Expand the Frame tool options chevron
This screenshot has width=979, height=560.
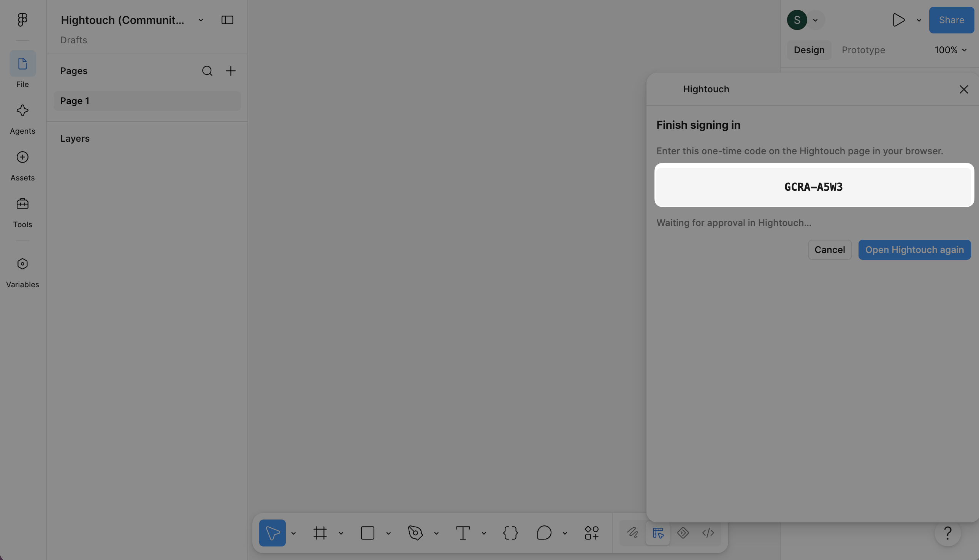click(341, 533)
